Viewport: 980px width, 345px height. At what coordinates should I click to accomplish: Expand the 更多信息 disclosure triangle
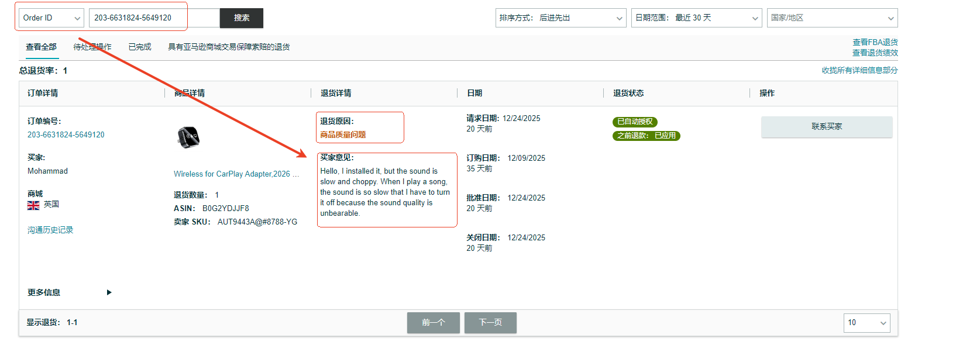coord(109,292)
